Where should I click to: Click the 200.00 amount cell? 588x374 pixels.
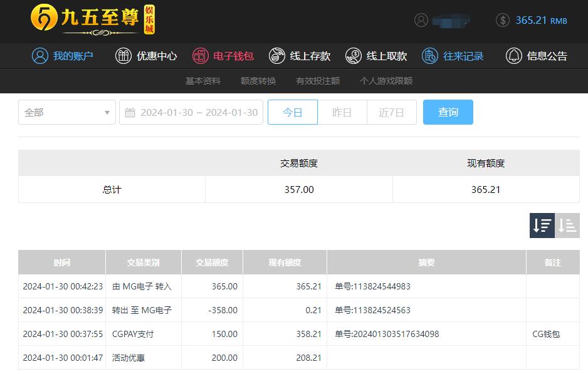(x=224, y=358)
